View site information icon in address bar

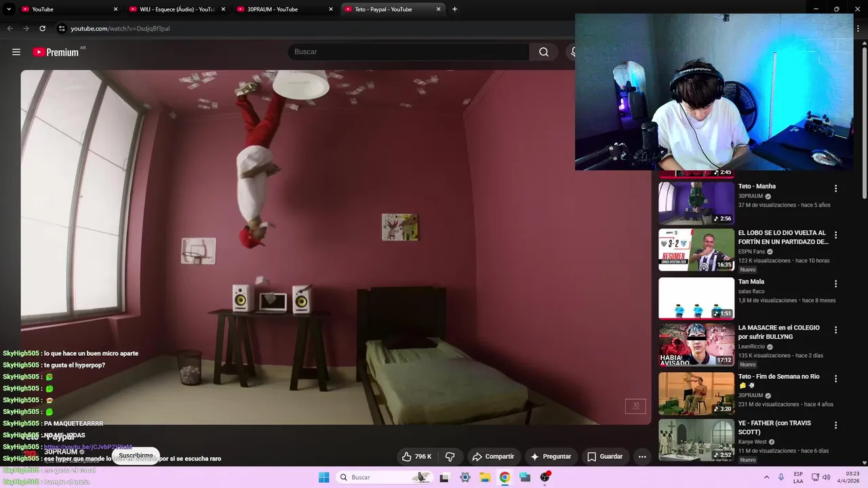pos(62,28)
